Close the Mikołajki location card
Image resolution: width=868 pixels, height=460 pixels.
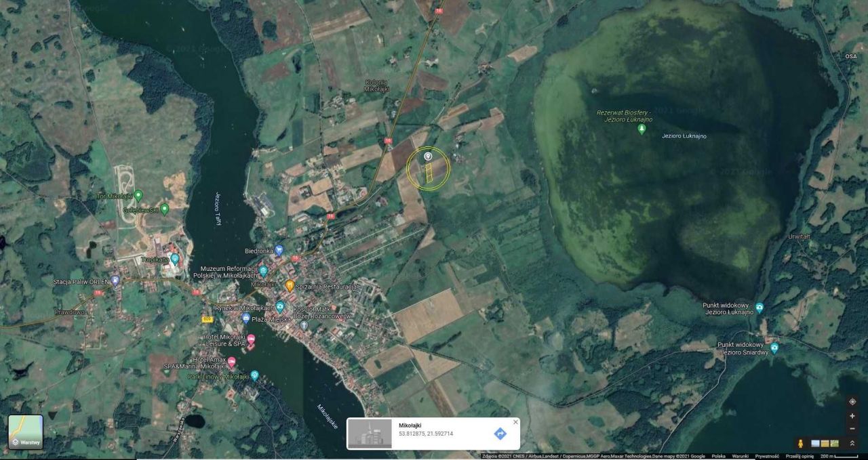coord(515,422)
